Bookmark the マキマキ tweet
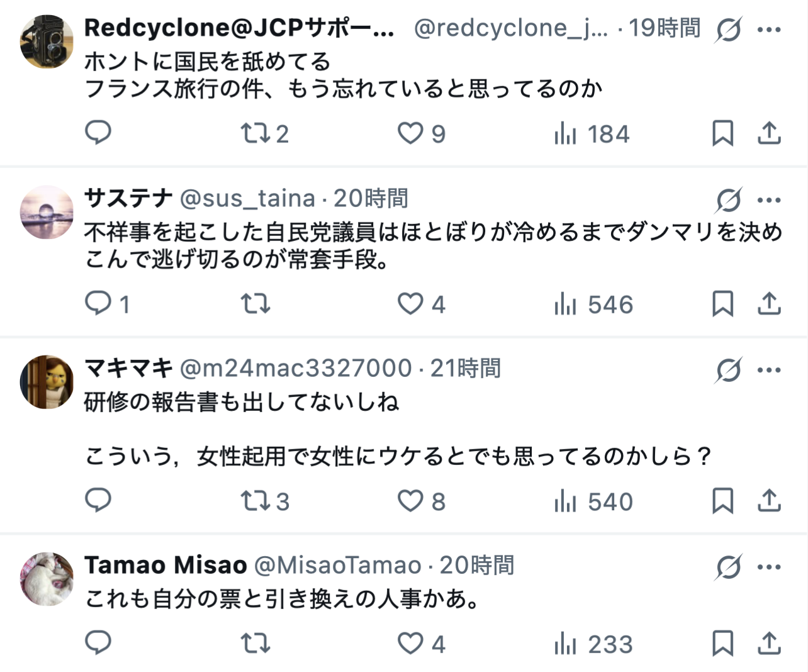This screenshot has height=672, width=808. click(722, 501)
